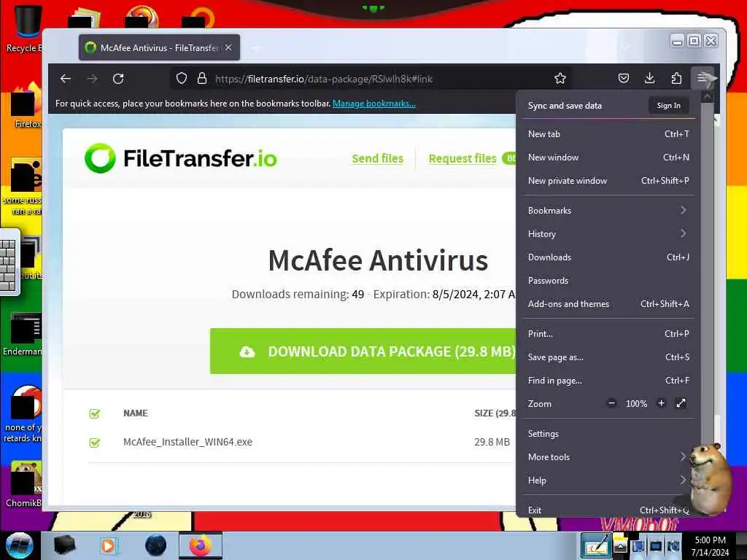Click Sign In button in menu
The height and width of the screenshot is (560, 747).
668,105
